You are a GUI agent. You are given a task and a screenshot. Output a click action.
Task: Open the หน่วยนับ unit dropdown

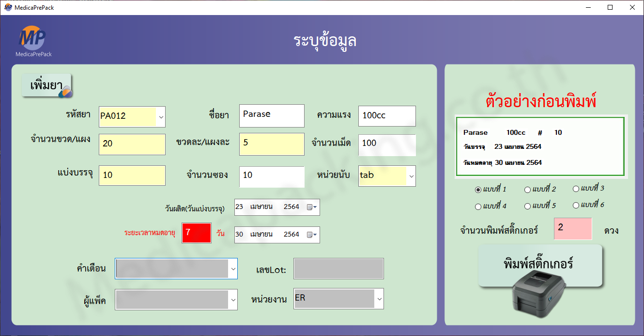[x=411, y=176]
